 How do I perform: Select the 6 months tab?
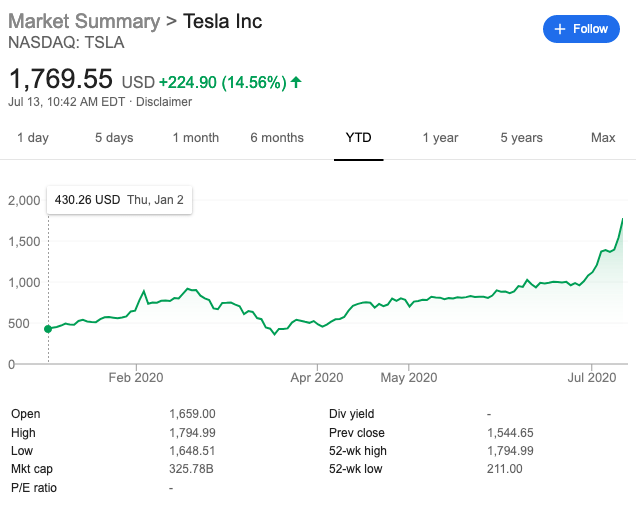(x=277, y=137)
